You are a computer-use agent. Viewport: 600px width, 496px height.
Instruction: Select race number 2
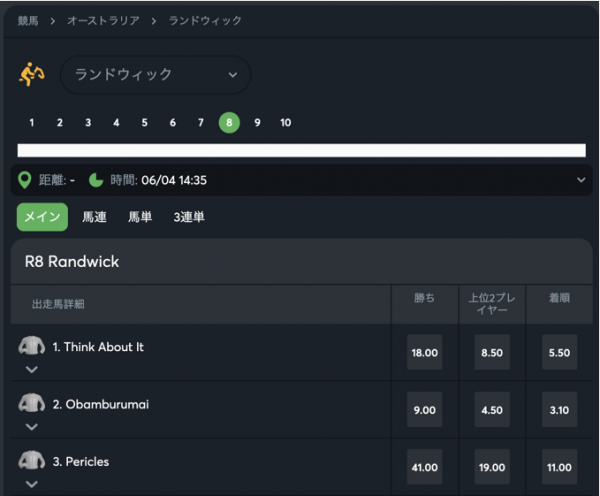click(x=60, y=123)
